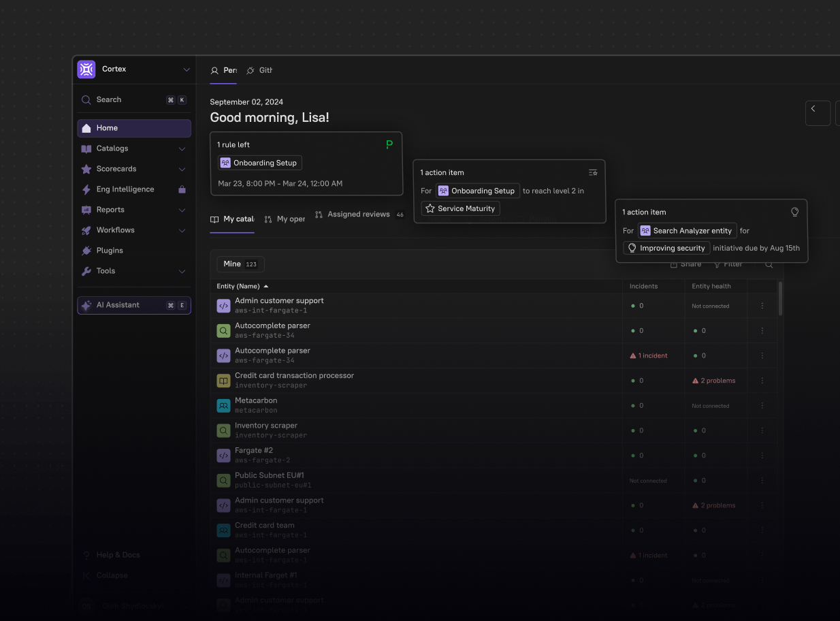Expand the Workflows sidebar section

pyautogui.click(x=182, y=230)
